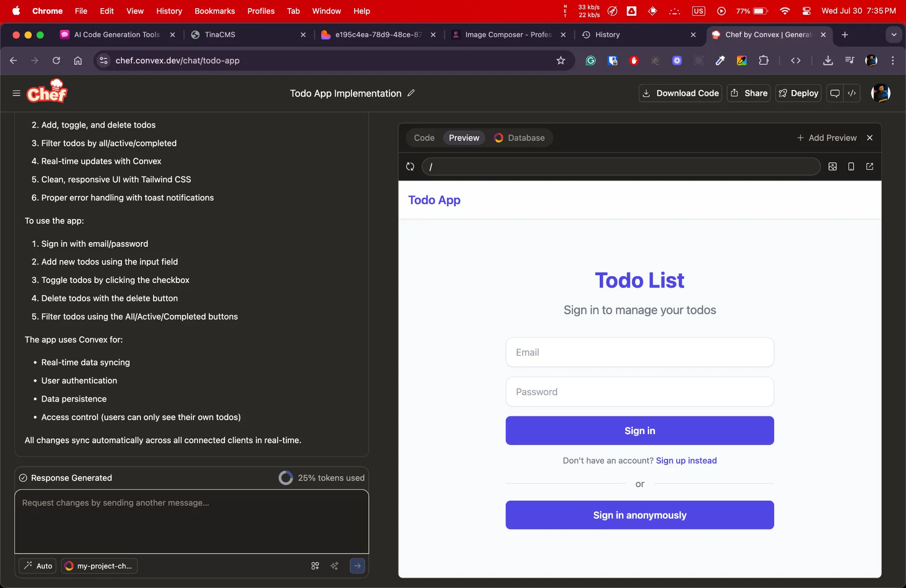
Task: Click the preview screenshot icon
Action: 832,167
